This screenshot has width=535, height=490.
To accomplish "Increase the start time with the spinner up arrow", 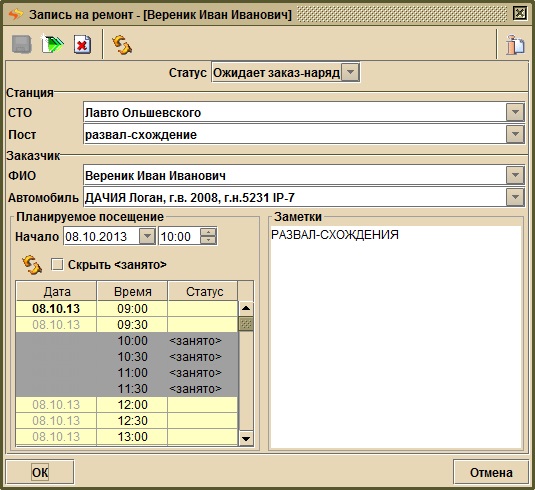I will (208, 232).
